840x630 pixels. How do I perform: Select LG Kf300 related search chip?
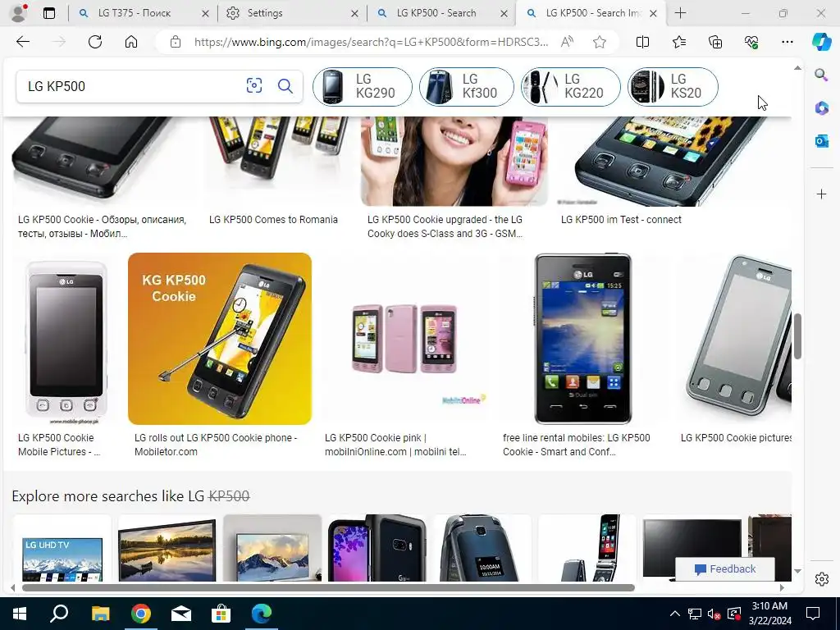click(467, 86)
